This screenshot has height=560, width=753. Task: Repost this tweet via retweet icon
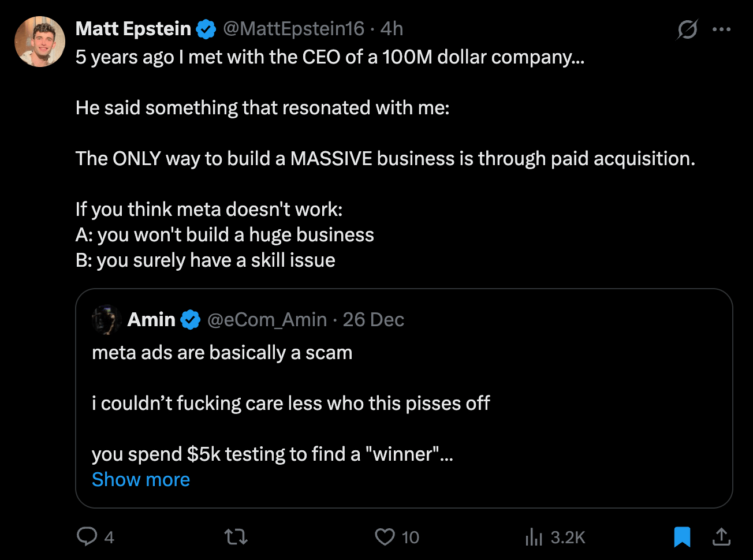click(x=236, y=537)
